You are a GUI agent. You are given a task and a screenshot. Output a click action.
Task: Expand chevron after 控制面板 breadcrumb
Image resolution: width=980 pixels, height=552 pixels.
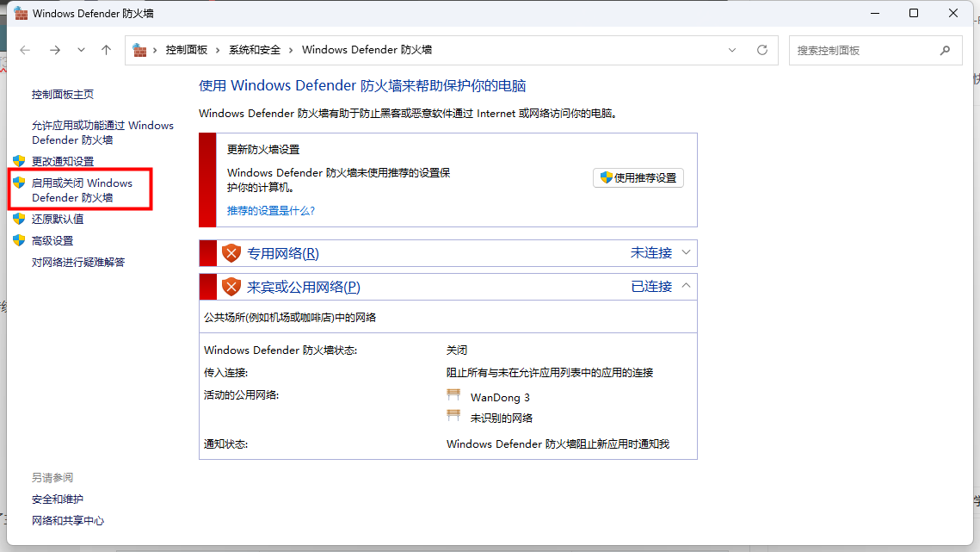[x=218, y=50]
